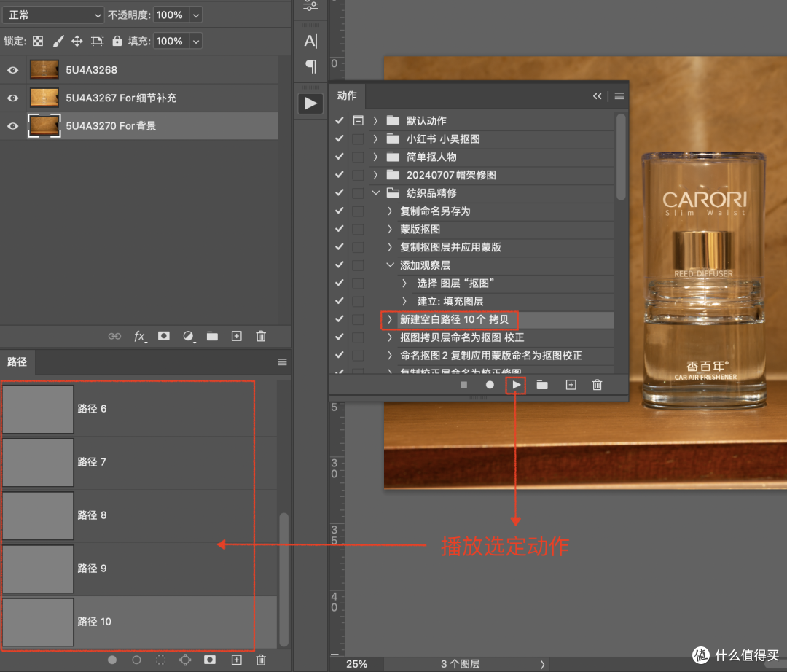
Task: Toggle dialog box for 默认动作 set
Action: coord(358,120)
